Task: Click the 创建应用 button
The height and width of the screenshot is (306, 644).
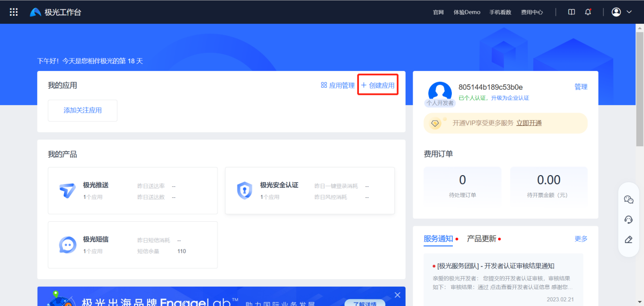Action: [378, 85]
